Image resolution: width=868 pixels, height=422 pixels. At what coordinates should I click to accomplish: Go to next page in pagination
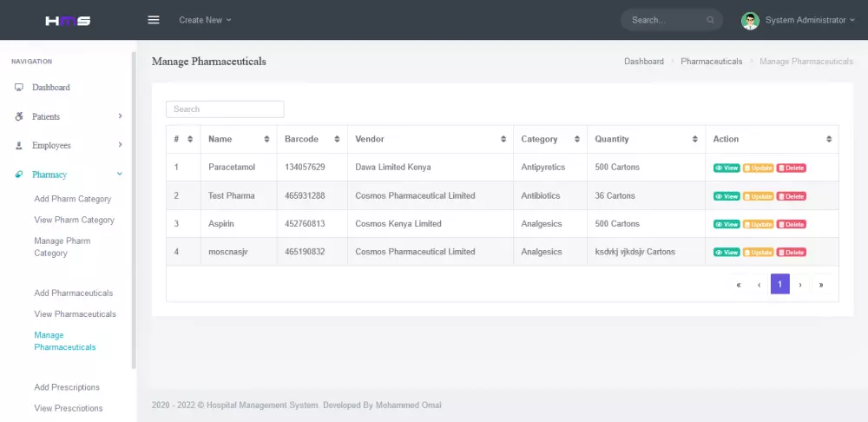click(800, 284)
